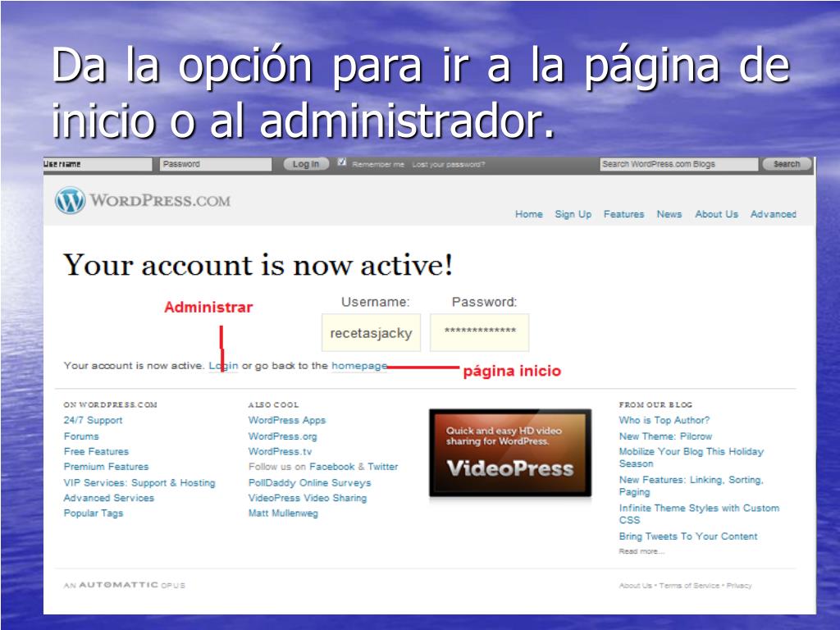Click the WordPress.com logo
Viewport: 840px width, 630px height.
point(143,200)
